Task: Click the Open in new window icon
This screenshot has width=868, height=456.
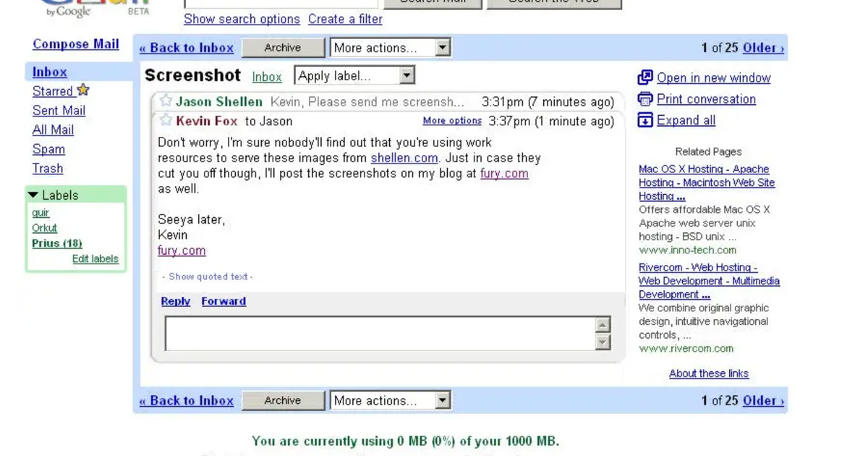Action: pyautogui.click(x=645, y=77)
